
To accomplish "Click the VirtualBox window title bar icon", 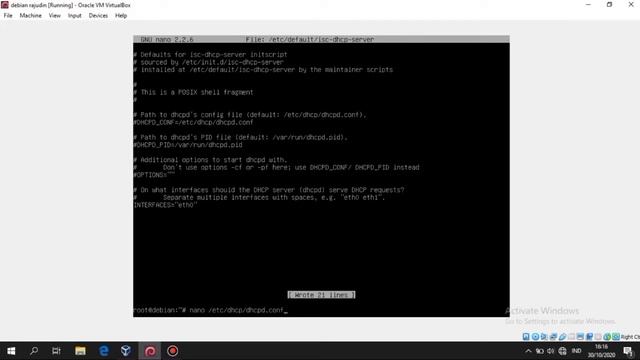I will (x=4, y=5).
